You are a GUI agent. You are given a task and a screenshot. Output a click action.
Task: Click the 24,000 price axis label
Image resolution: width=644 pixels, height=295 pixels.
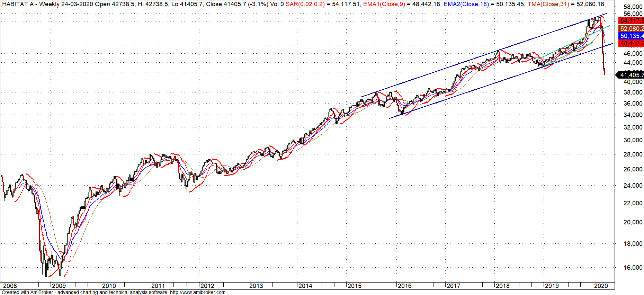633,186
